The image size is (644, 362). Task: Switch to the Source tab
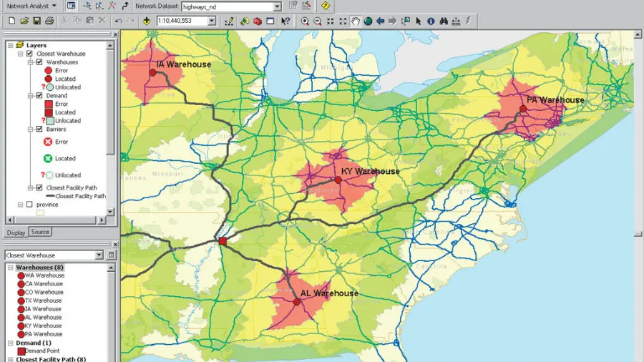click(40, 232)
